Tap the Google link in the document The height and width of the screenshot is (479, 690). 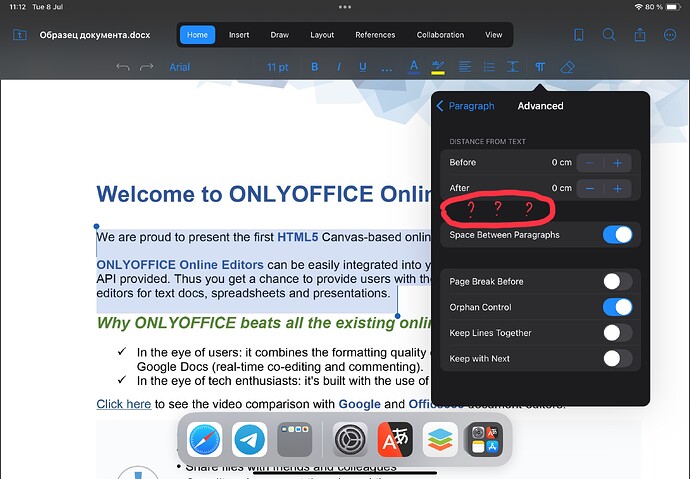[359, 404]
